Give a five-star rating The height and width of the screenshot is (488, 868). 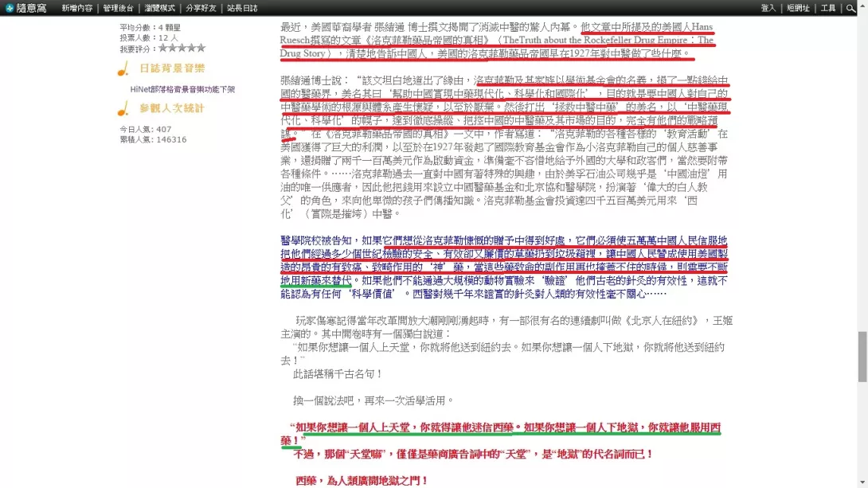click(x=201, y=48)
